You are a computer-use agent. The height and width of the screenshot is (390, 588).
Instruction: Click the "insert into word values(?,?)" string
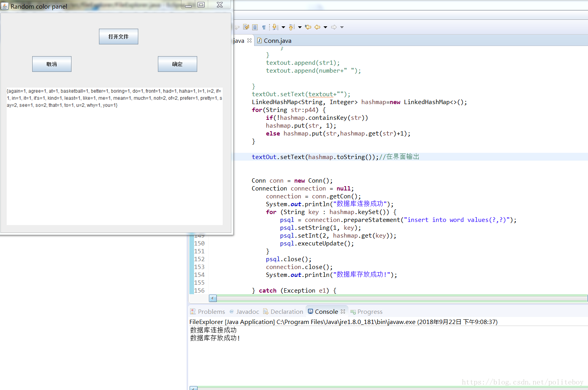457,220
